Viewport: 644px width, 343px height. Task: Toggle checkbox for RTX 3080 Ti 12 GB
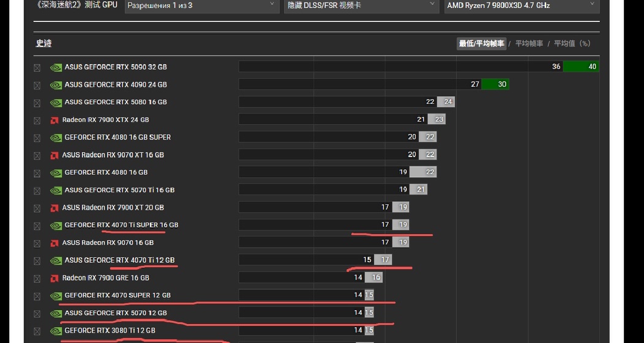(37, 331)
